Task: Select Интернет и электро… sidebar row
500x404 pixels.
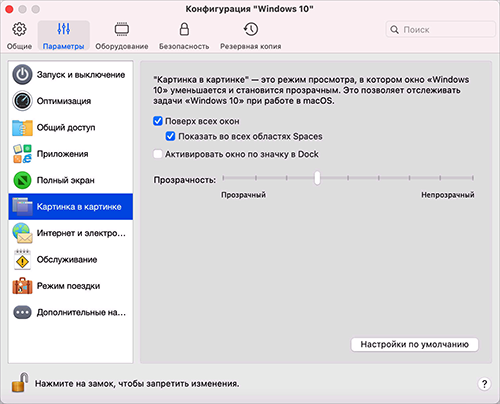Action: point(71,233)
